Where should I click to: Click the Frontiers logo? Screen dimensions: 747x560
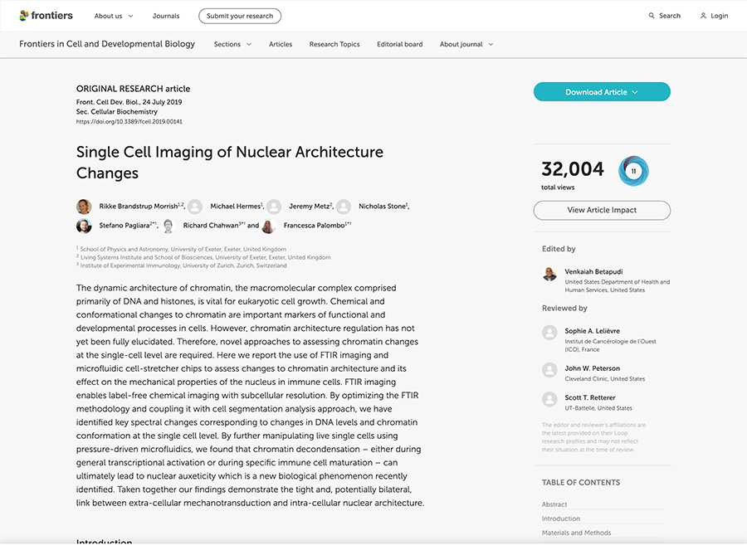(46, 16)
